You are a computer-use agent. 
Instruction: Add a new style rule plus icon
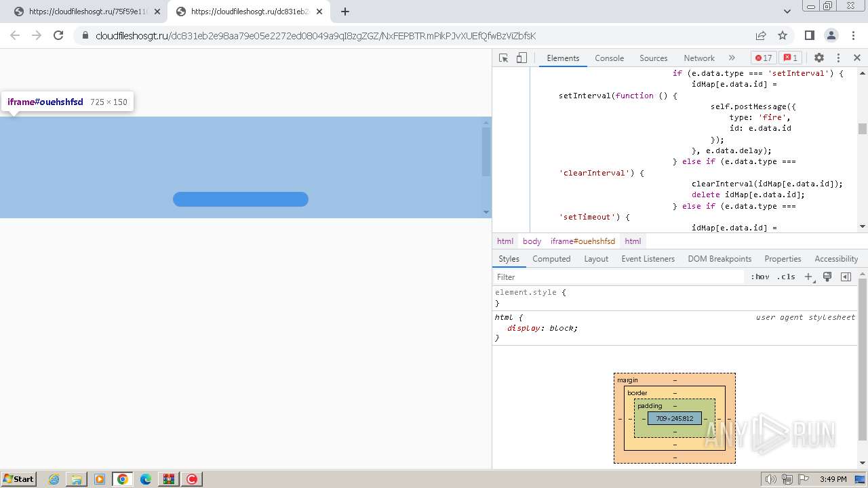click(x=808, y=277)
